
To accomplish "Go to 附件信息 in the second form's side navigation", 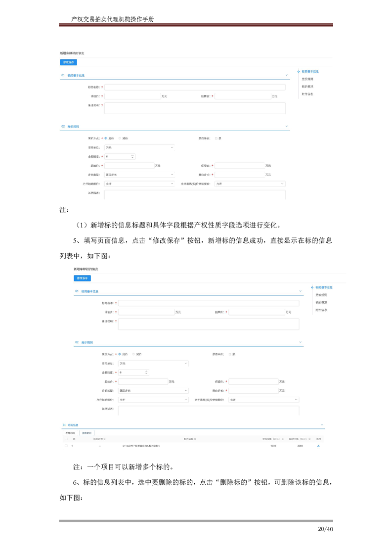I will 321,310.
